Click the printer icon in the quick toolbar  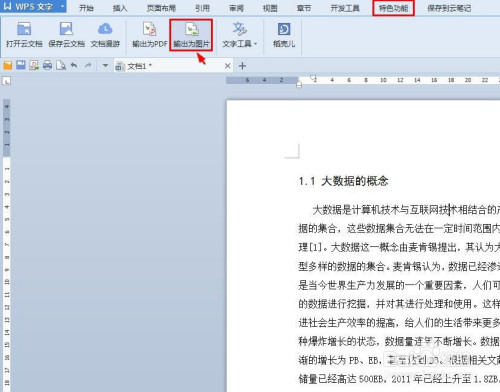point(47,65)
